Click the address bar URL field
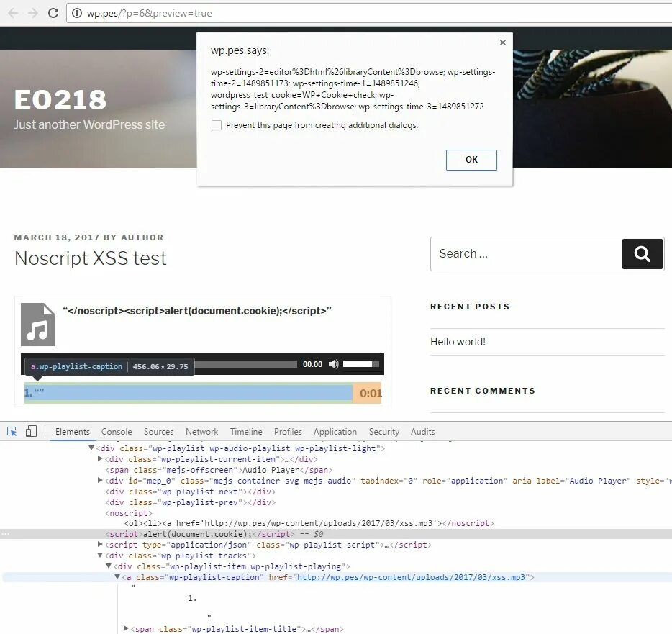 point(368,13)
